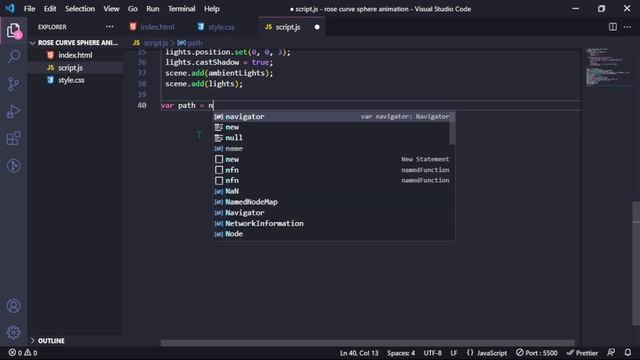The height and width of the screenshot is (360, 640).
Task: Open the Run and Debug view icon
Action: 13,111
